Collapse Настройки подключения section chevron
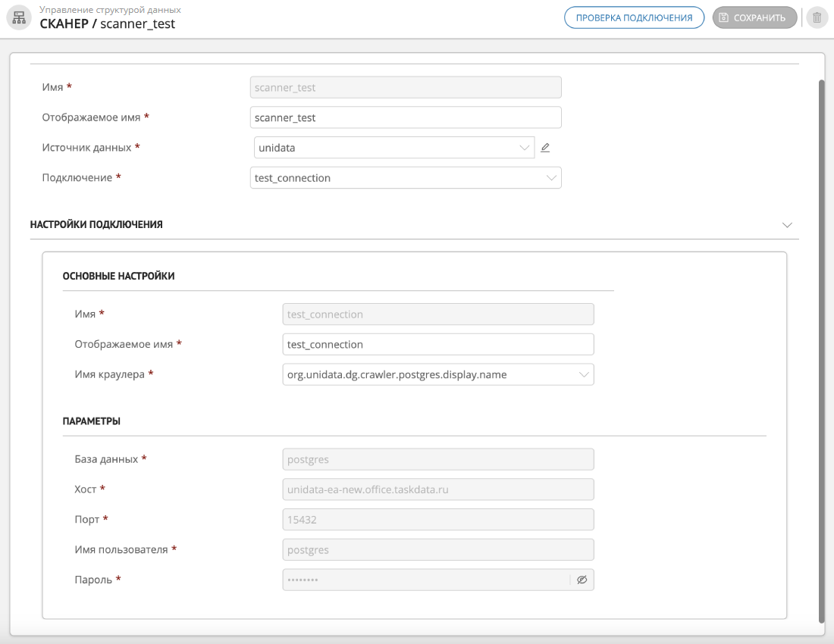The width and height of the screenshot is (834, 644). (x=787, y=225)
